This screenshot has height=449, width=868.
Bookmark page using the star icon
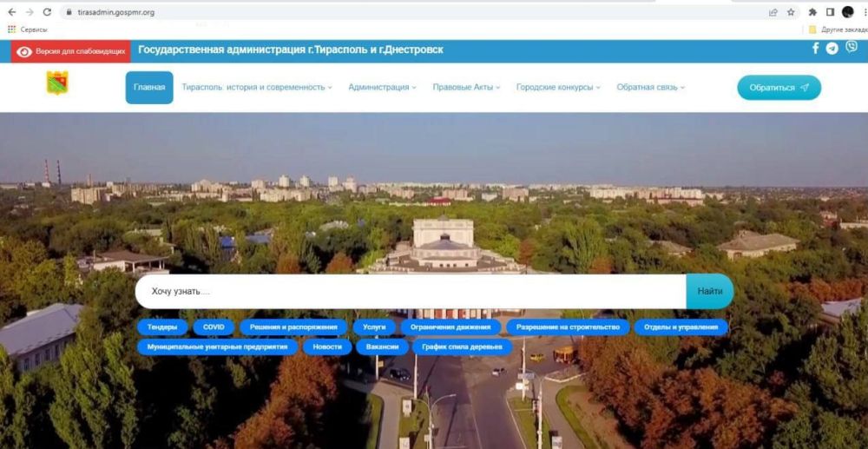pyautogui.click(x=791, y=12)
